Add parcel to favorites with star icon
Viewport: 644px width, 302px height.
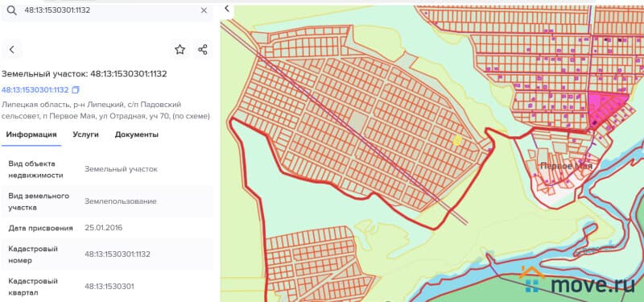[180, 50]
